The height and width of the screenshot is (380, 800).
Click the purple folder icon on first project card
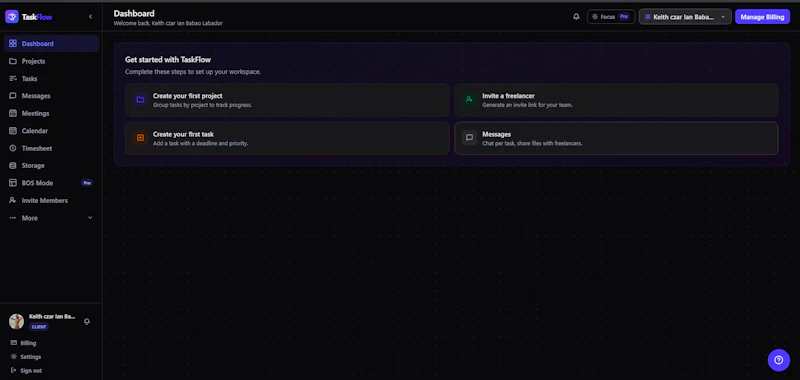pyautogui.click(x=140, y=100)
